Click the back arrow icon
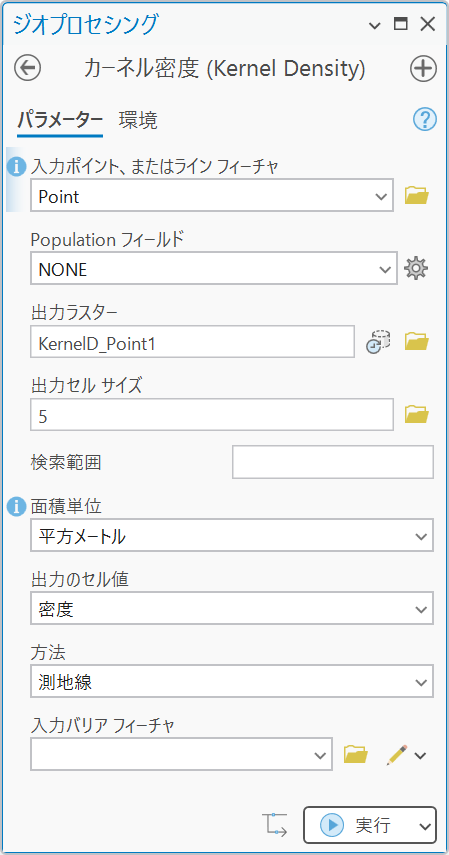 coord(27,68)
